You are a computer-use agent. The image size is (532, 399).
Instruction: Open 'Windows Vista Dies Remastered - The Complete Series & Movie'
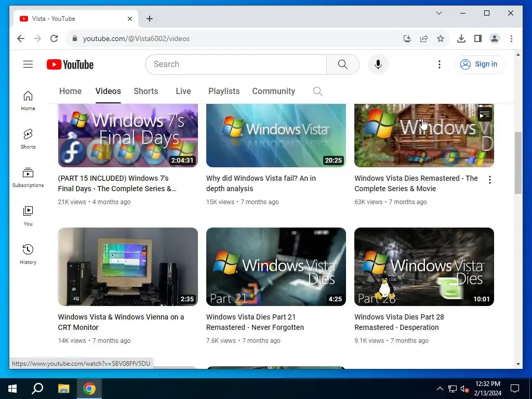[x=416, y=183]
